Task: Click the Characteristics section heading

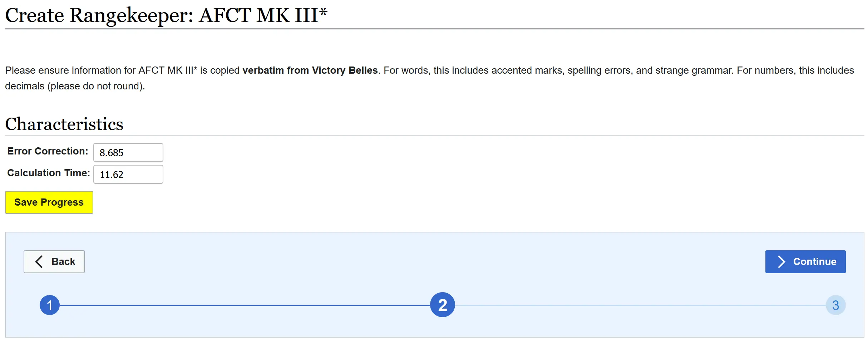Action: tap(64, 124)
